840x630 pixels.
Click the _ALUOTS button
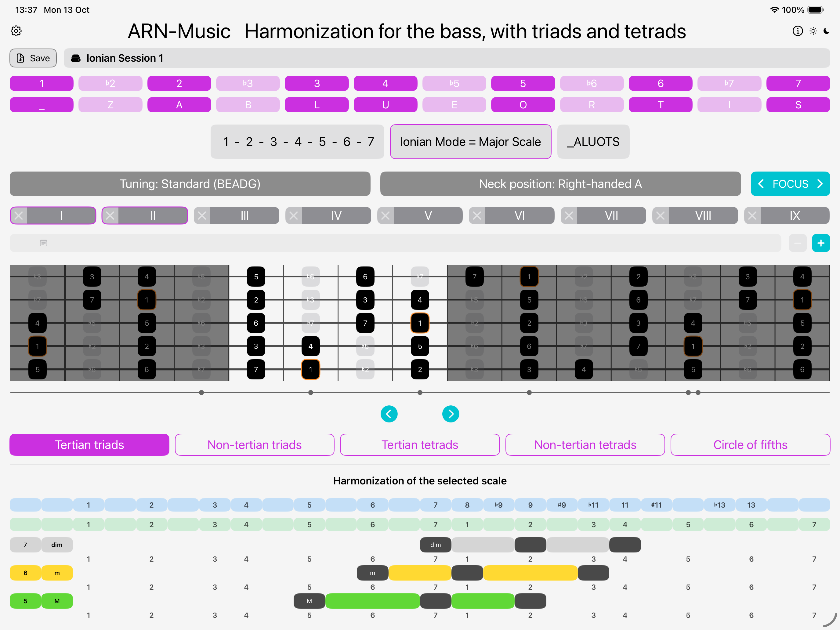(x=593, y=142)
